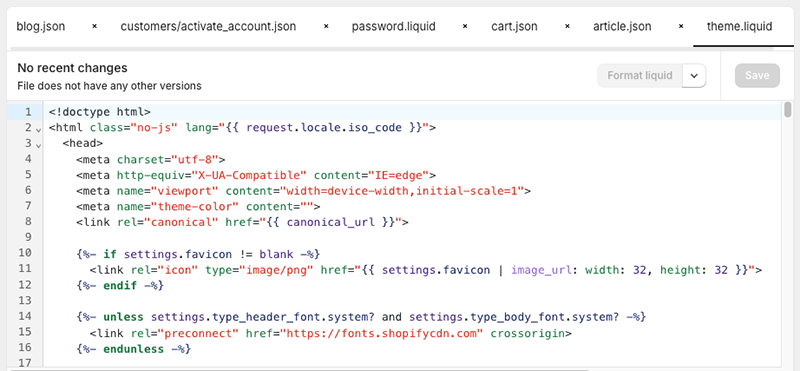Collapse the html tag fold on line 2
The image size is (800, 371).
pos(38,130)
